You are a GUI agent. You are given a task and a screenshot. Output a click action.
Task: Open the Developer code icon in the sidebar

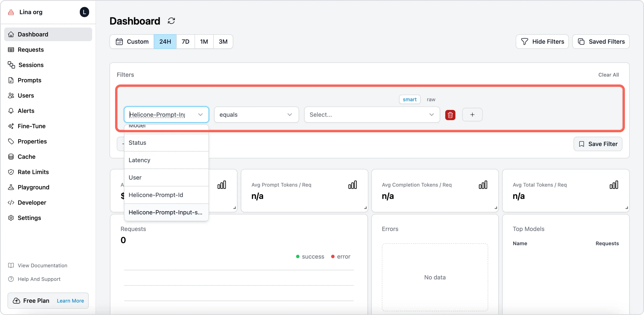(x=11, y=202)
